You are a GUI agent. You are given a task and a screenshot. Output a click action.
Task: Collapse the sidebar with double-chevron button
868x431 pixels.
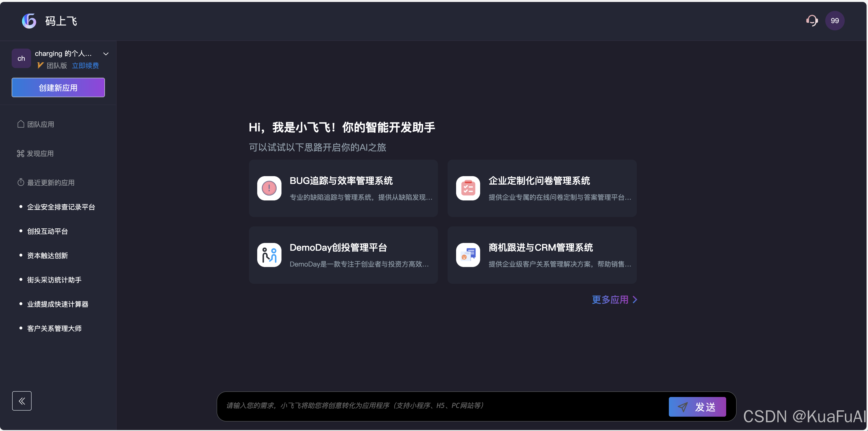pyautogui.click(x=22, y=401)
